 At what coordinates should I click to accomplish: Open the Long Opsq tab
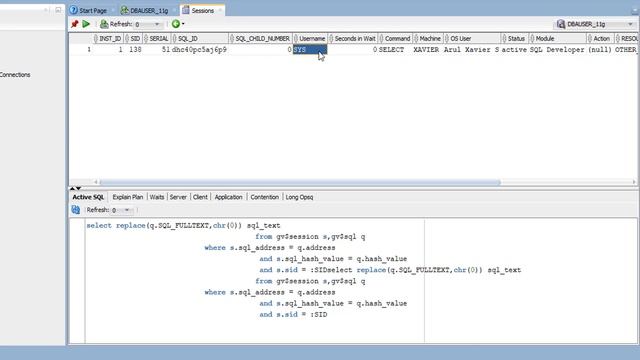pos(299,197)
